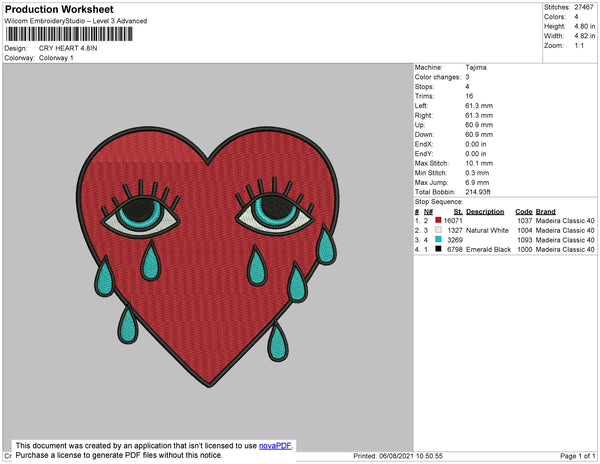Select thread code '1037'
Viewport: 600px width, 464px height.
[x=525, y=221]
